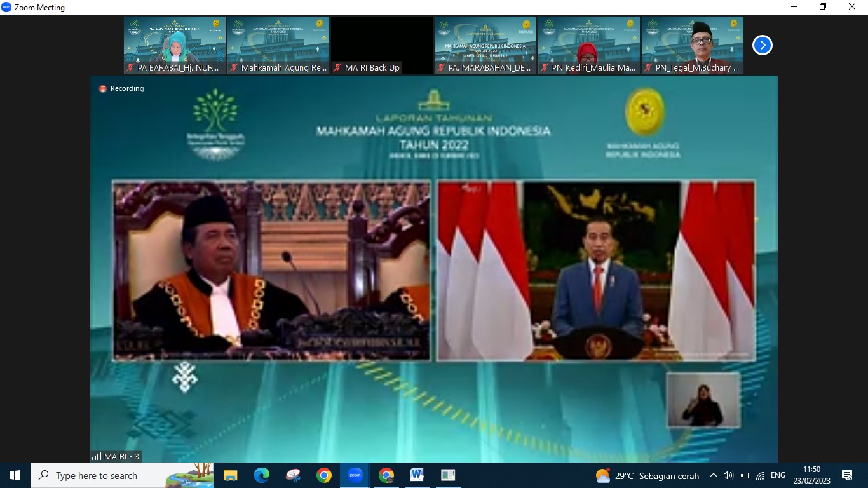868x488 pixels.
Task: Open Google Chrome from the taskbar
Action: [324, 475]
